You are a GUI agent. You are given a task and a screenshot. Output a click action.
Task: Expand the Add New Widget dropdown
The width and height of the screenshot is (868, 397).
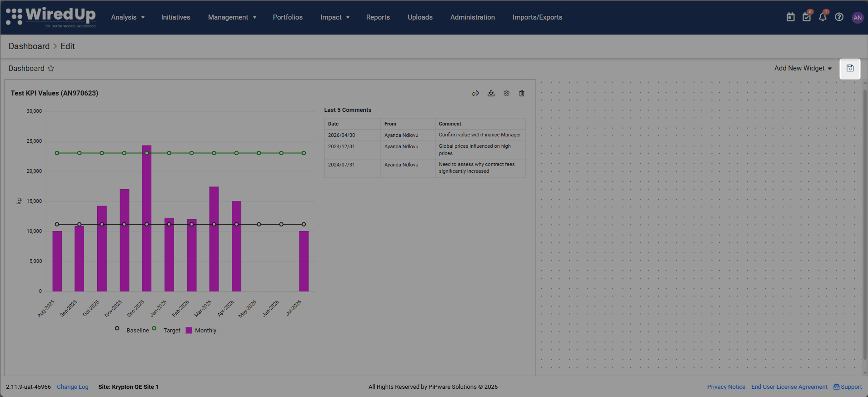(803, 68)
